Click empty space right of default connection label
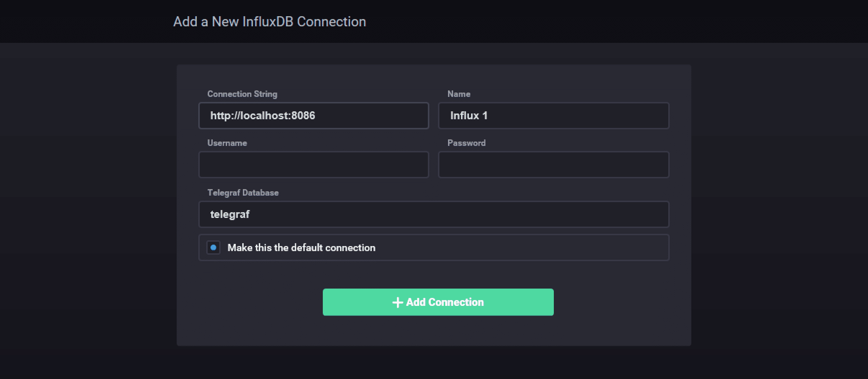The width and height of the screenshot is (868, 379). pyautogui.click(x=522, y=248)
